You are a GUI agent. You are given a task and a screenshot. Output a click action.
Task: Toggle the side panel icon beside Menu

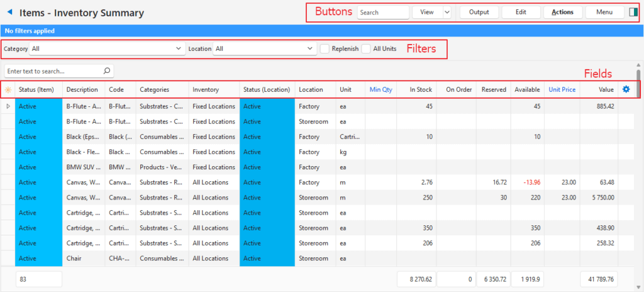pos(633,12)
